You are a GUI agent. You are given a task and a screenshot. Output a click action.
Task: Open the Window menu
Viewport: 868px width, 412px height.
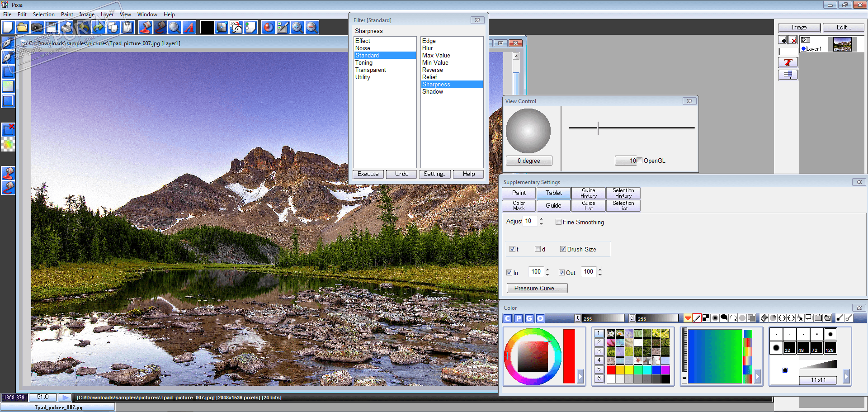(x=147, y=14)
